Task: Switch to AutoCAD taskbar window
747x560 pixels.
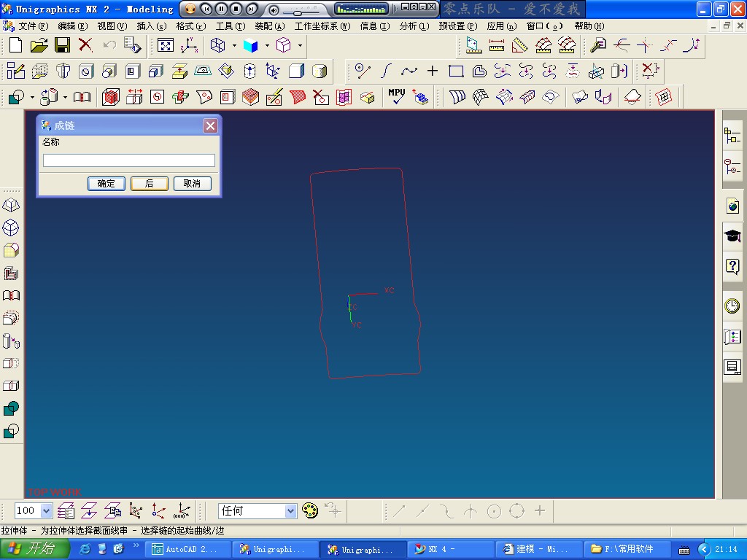Action: click(x=187, y=550)
